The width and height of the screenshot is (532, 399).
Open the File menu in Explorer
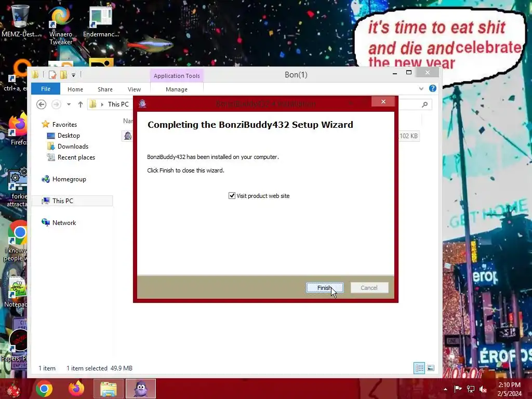pos(46,89)
